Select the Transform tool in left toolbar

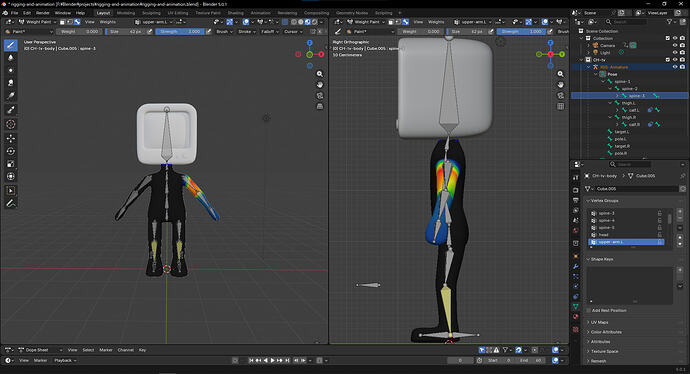(x=11, y=176)
